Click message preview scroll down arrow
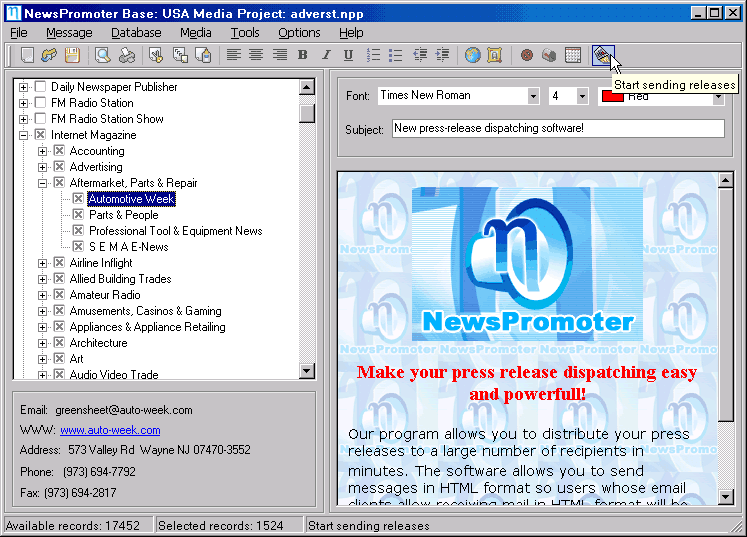This screenshot has width=747, height=537. 725,496
